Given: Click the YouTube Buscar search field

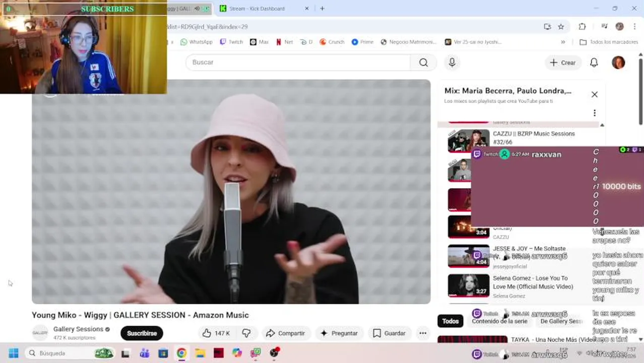Looking at the screenshot, I should click(298, 63).
